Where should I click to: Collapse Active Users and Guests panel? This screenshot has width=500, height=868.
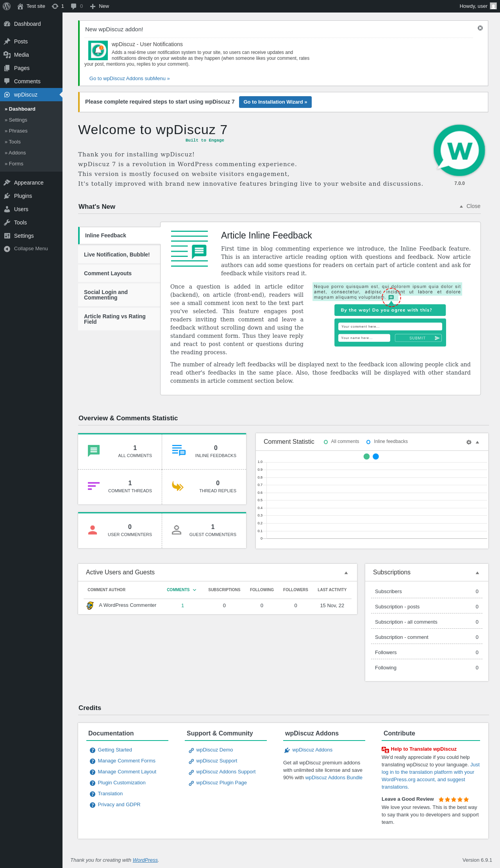click(346, 573)
